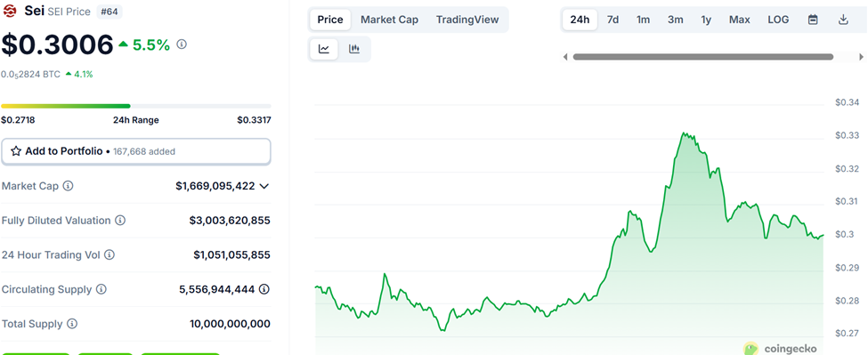This screenshot has width=868, height=355.
Task: Click the star icon in Add to Portfolio
Action: point(16,151)
